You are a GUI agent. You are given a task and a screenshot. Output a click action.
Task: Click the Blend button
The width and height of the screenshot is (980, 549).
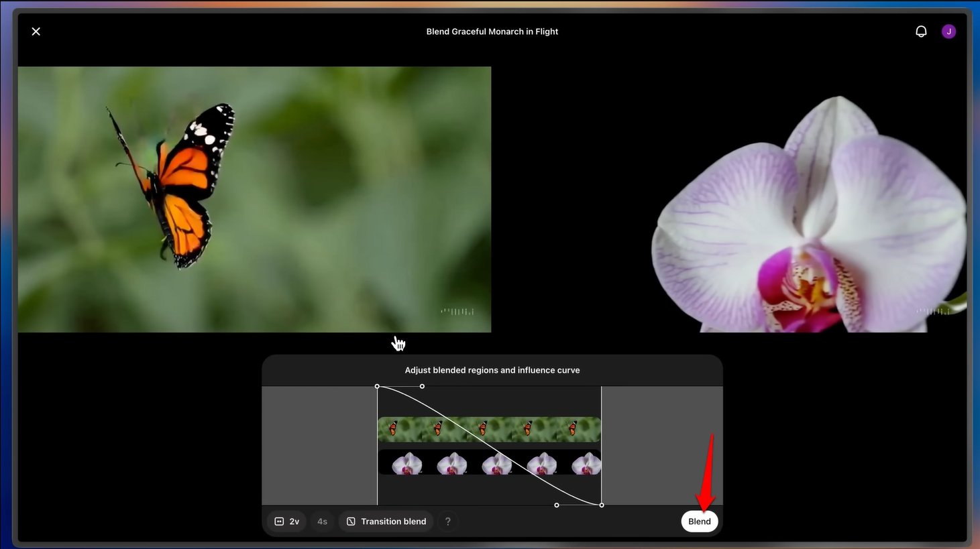coord(700,522)
